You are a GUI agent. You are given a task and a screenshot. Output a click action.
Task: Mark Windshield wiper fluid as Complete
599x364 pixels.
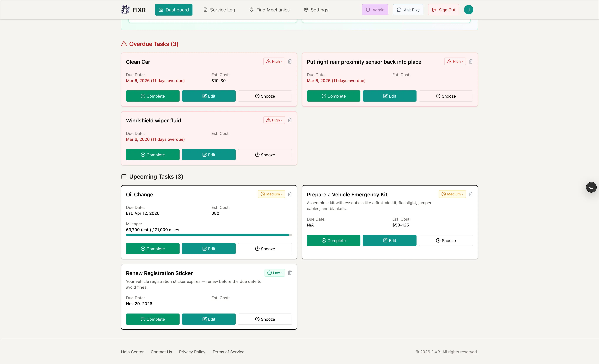153,155
